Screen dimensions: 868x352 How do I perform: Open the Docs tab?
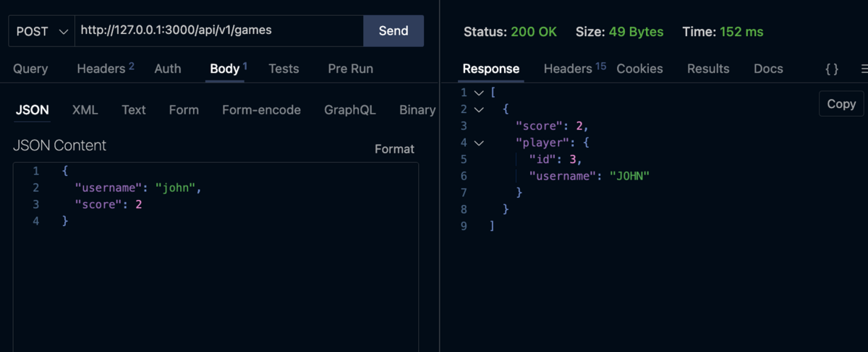click(768, 69)
